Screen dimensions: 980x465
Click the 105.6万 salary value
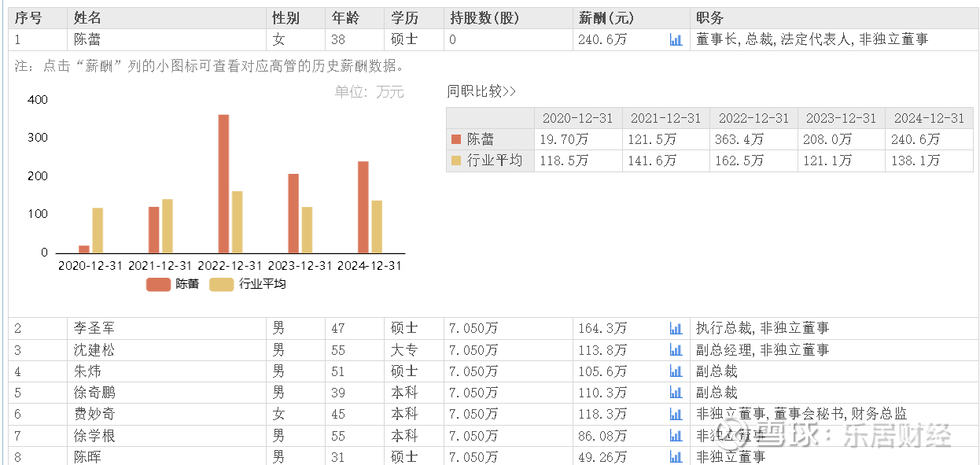pyautogui.click(x=602, y=371)
